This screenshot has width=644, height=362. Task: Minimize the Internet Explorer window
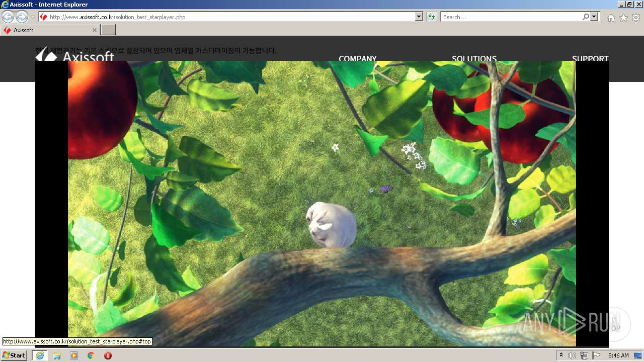tap(621, 4)
